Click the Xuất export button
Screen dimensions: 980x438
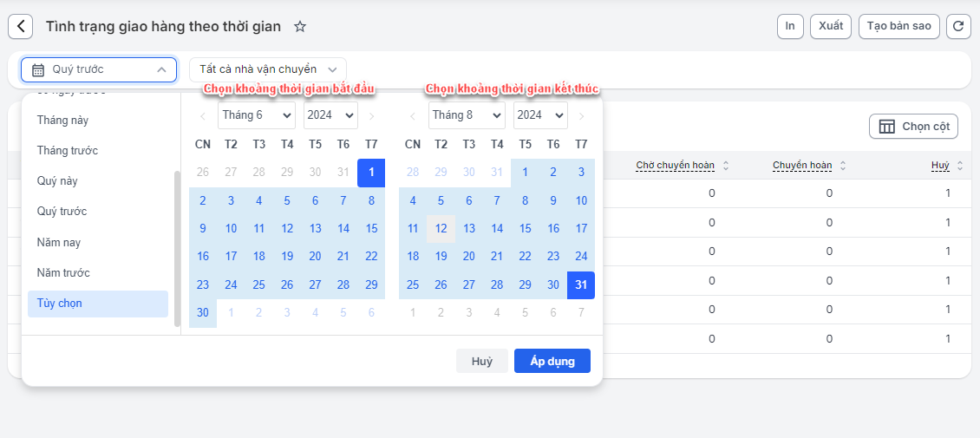coord(831,27)
